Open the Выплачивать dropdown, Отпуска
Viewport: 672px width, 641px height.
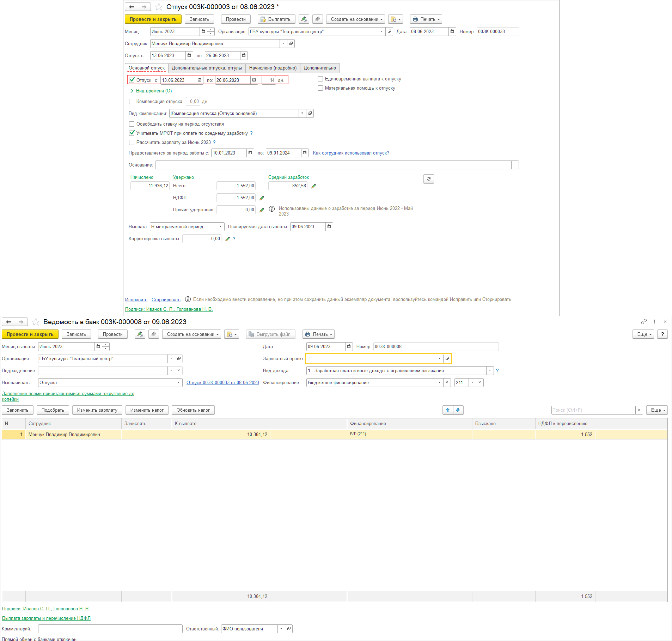(179, 382)
